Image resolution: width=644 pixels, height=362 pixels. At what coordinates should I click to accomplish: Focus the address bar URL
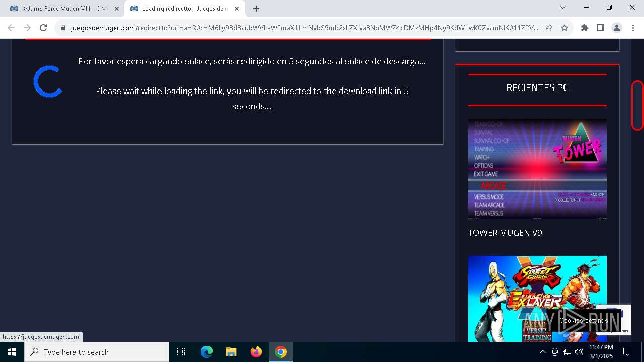304,28
